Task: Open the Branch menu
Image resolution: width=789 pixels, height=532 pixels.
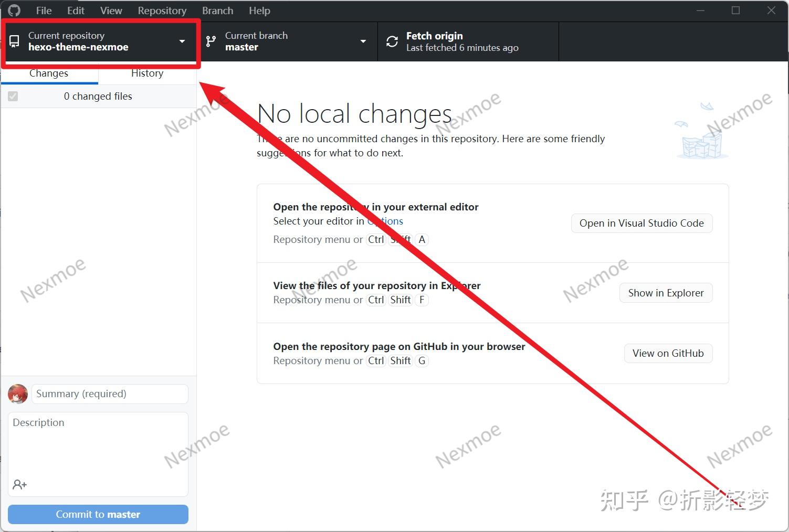Action: (217, 10)
